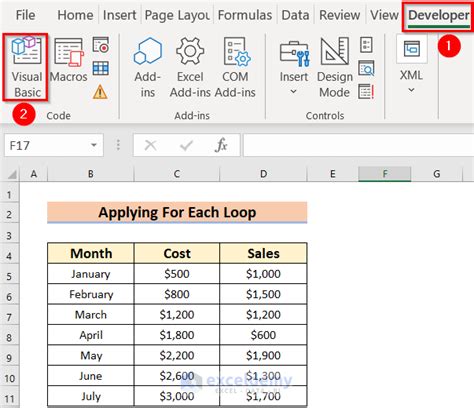Screen dimensions: 474x408
Task: Select the July cell
Action: click(x=91, y=396)
